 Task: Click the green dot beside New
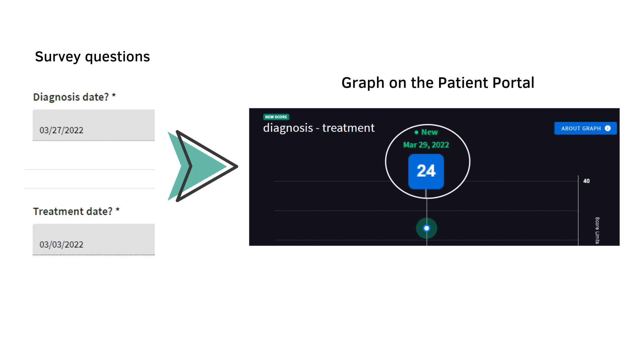tap(416, 132)
